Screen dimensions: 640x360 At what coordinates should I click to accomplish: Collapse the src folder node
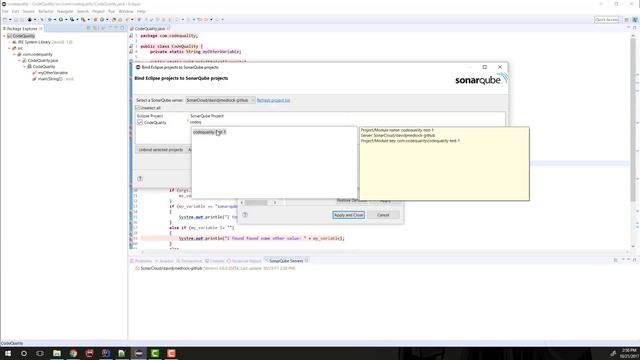coord(9,48)
